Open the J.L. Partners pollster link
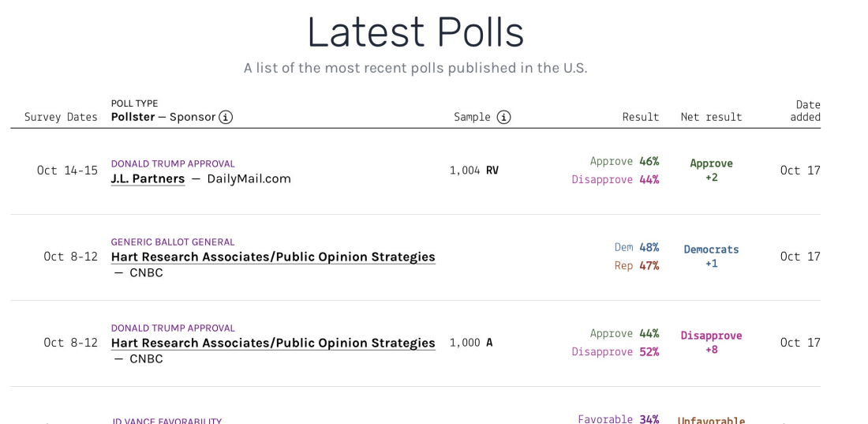 point(148,178)
